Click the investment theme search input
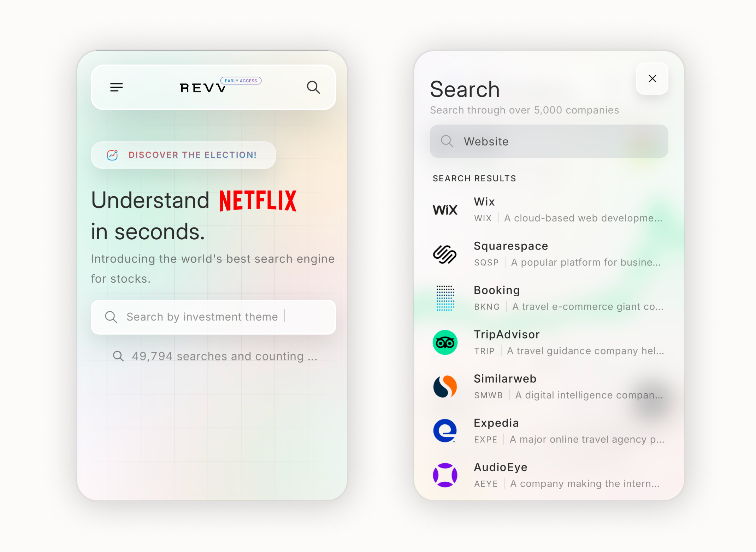Image resolution: width=756 pixels, height=552 pixels. pyautogui.click(x=214, y=317)
